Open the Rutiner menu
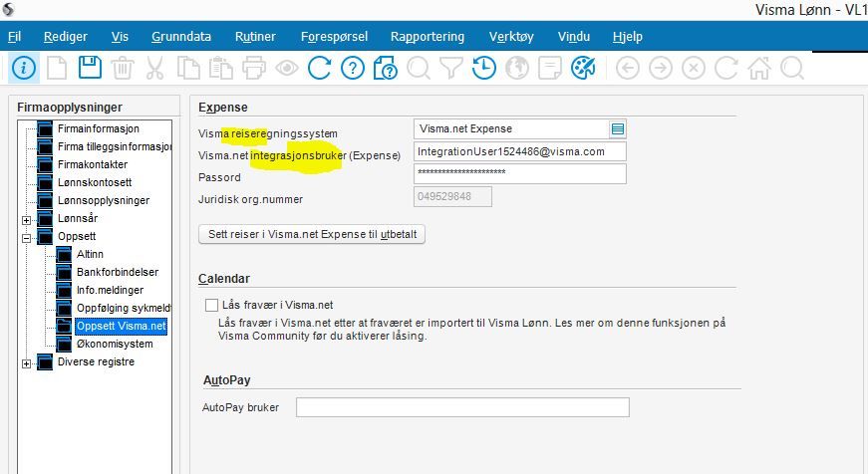 [255, 37]
